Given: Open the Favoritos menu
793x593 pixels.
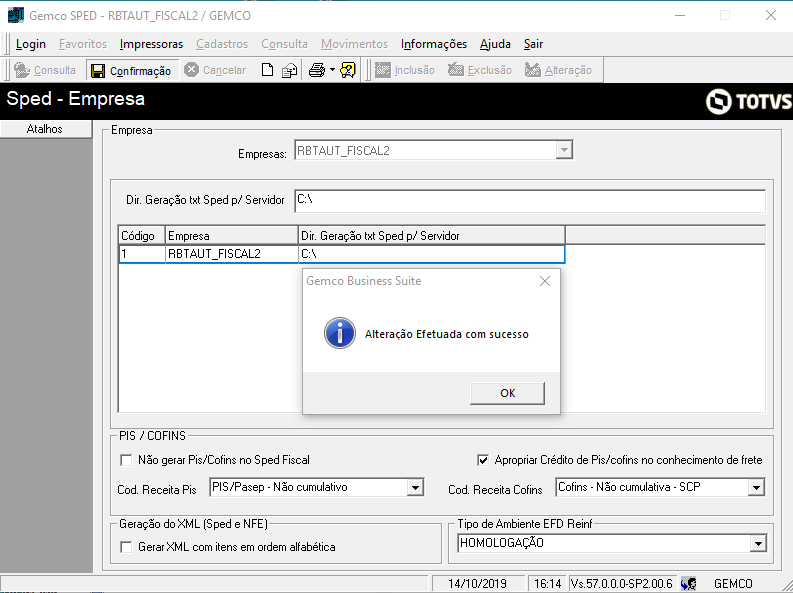Looking at the screenshot, I should click(83, 44).
